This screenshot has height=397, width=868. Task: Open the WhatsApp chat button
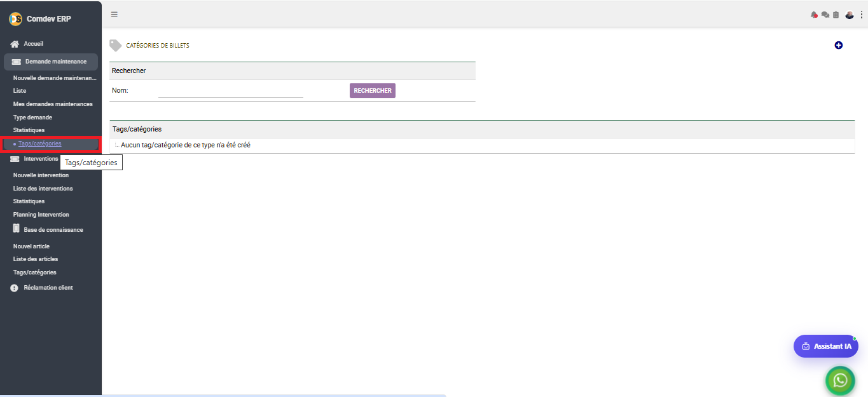pos(841,380)
